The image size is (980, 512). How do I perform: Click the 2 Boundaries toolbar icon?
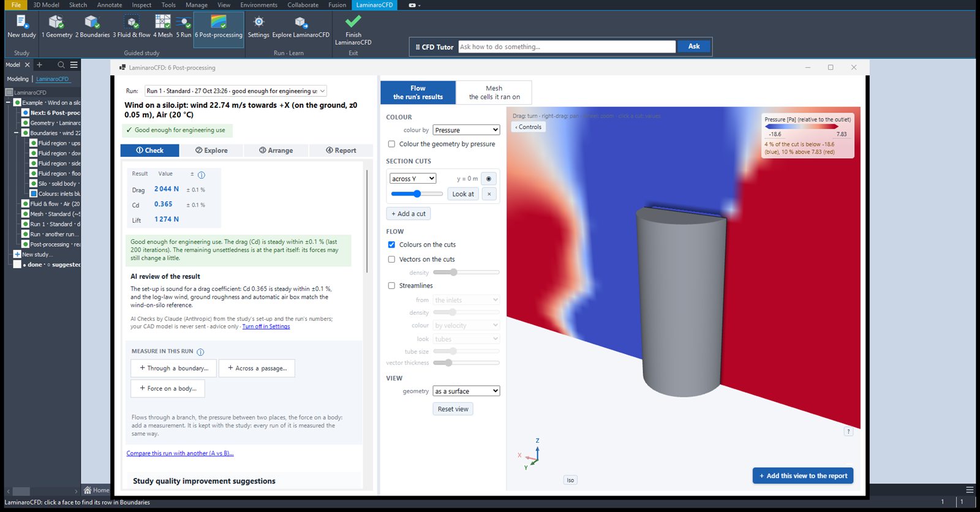coord(92,22)
